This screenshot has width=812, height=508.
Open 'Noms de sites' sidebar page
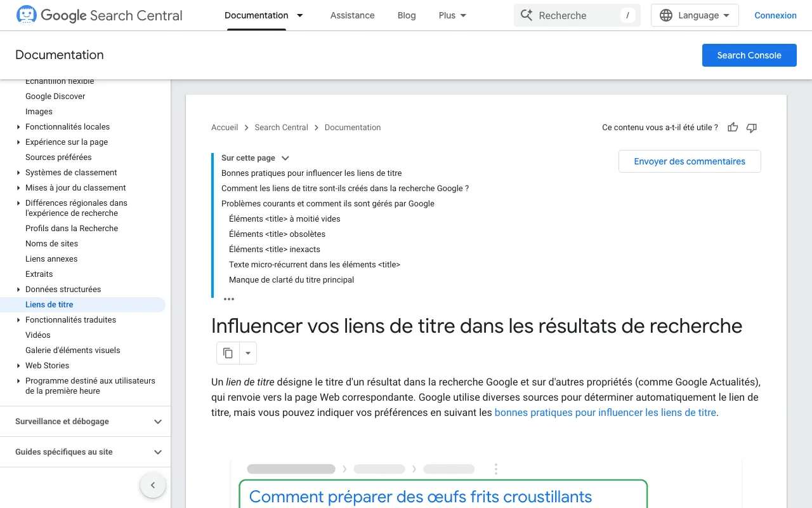(x=52, y=244)
